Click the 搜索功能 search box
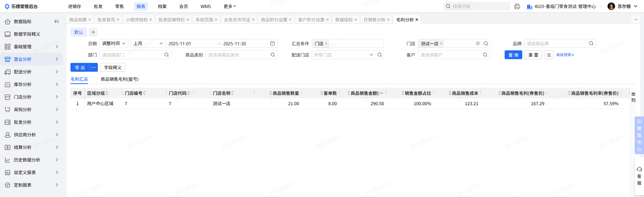This screenshot has height=197, width=644. pyautogui.click(x=477, y=6)
